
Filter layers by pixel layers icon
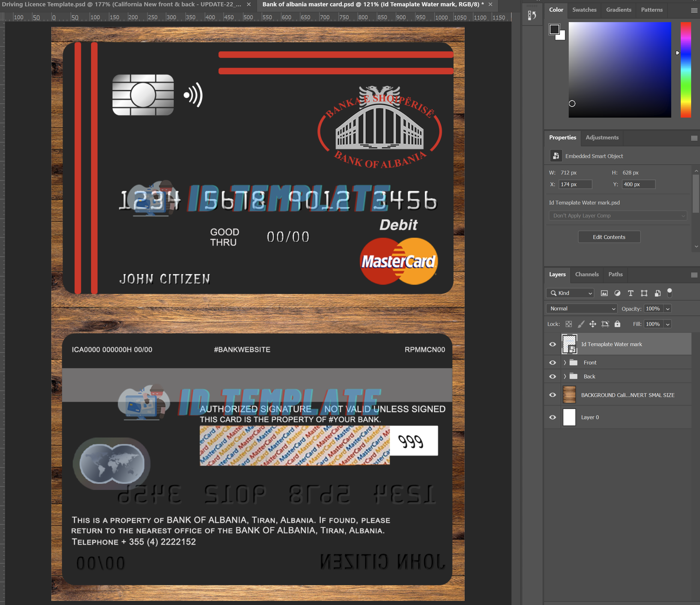(x=604, y=293)
